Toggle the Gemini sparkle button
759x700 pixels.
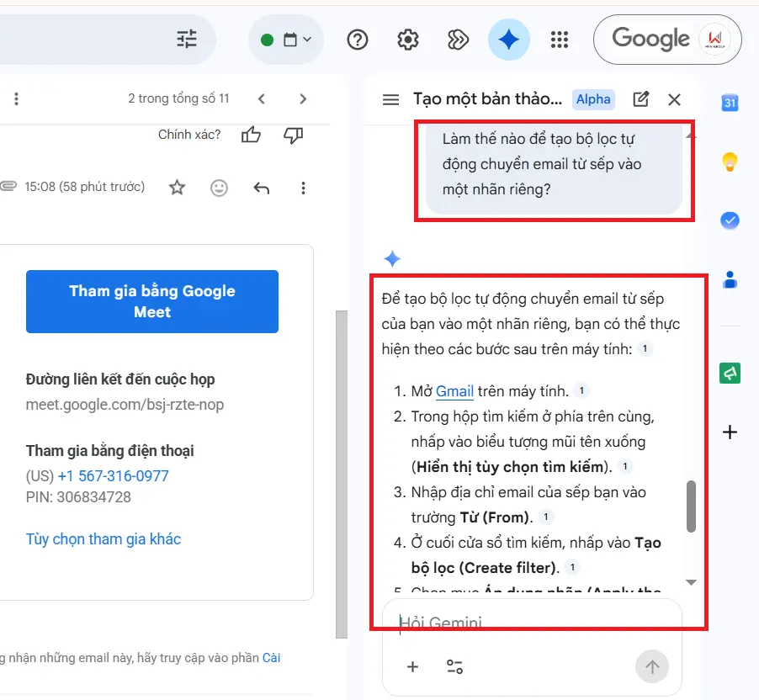[508, 40]
